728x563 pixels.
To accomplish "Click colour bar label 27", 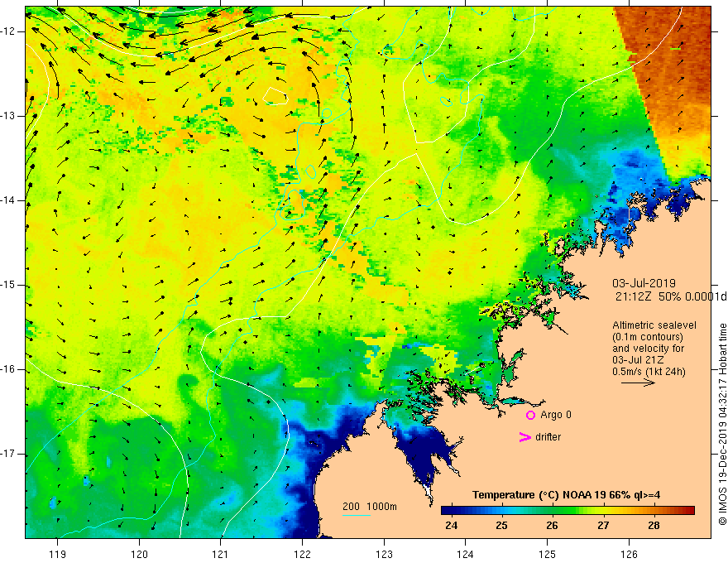I will pyautogui.click(x=603, y=526).
